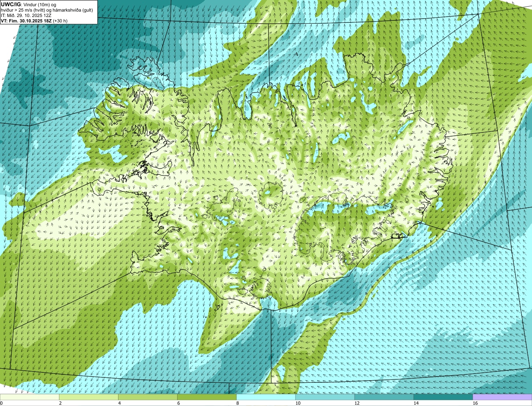The height and width of the screenshot is (406, 532).
Task: Click the light green 2–4 m/s legend swatch
Action: pyautogui.click(x=89, y=397)
